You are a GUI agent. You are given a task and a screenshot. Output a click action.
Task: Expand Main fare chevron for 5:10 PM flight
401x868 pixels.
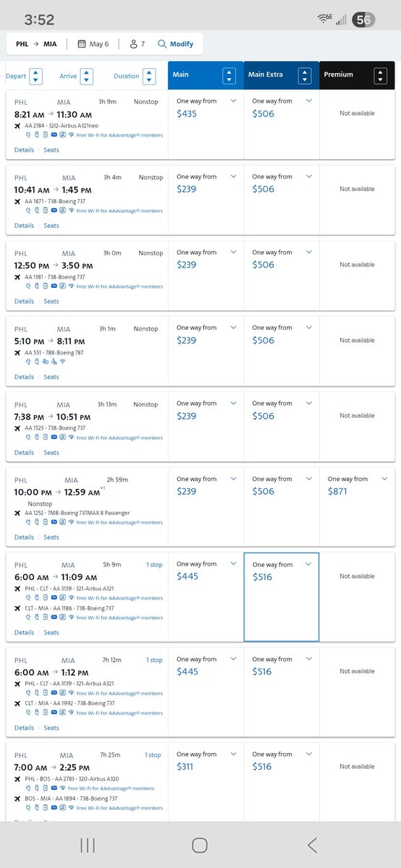[233, 328]
